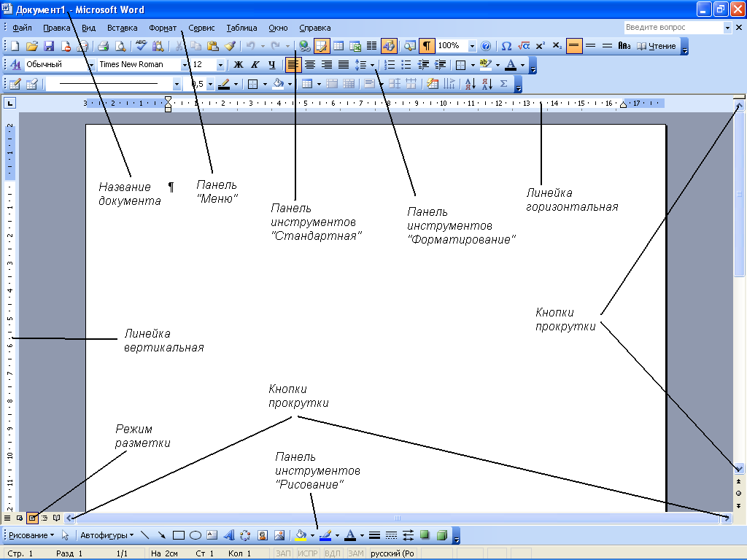Viewport: 747px width, 560px height.
Task: Open the 100% zoom dropdown
Action: pos(472,46)
